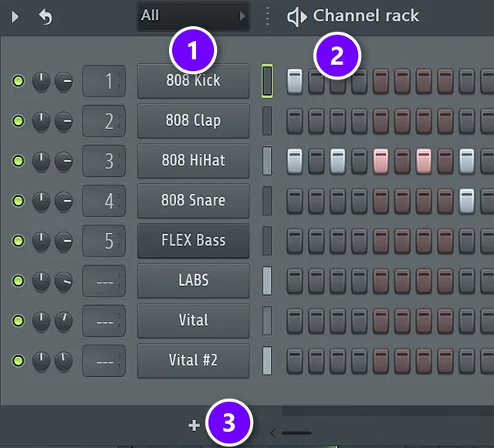Click the horizontal scrollbar left arrow
This screenshot has height=448, width=494.
pos(272,433)
